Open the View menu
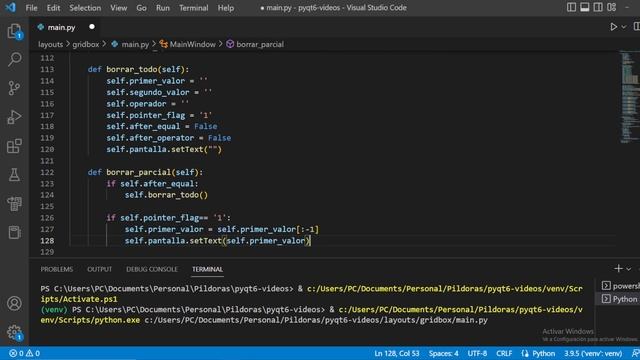640x360 pixels. tap(118, 8)
